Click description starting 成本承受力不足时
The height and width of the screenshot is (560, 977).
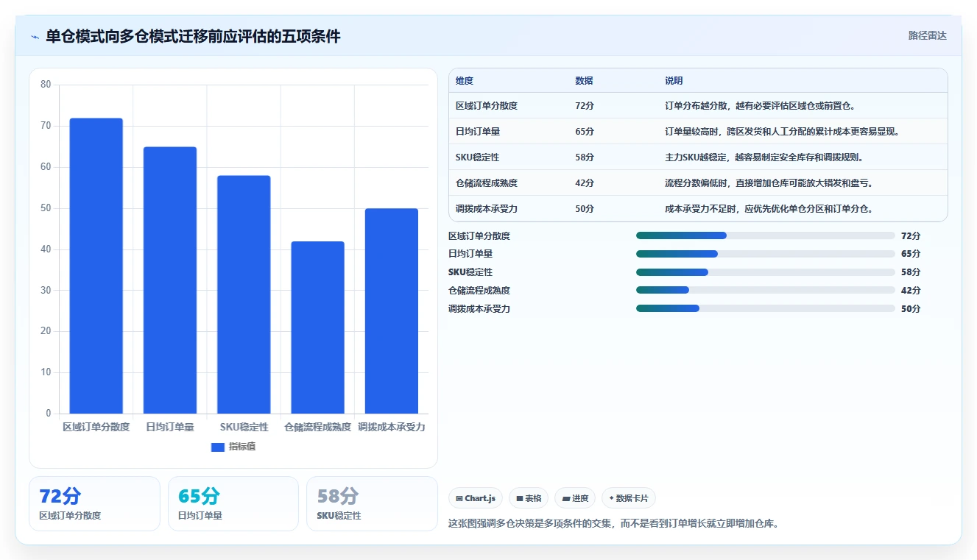coord(769,209)
